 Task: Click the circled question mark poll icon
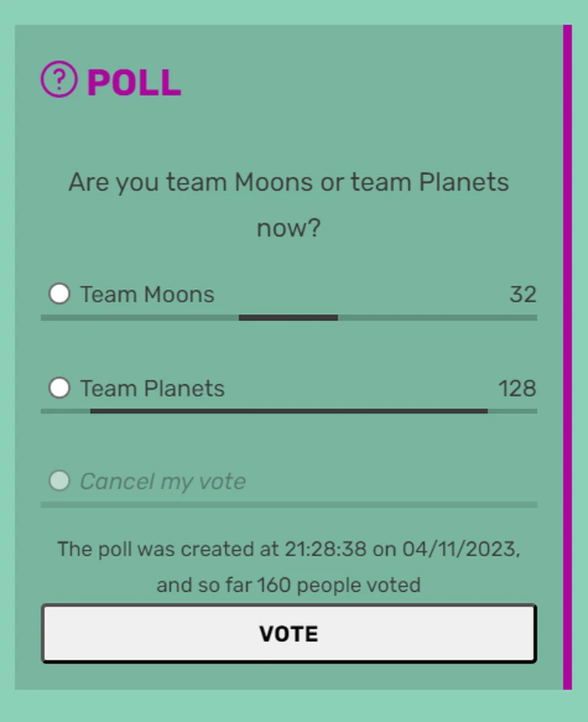coord(58,79)
